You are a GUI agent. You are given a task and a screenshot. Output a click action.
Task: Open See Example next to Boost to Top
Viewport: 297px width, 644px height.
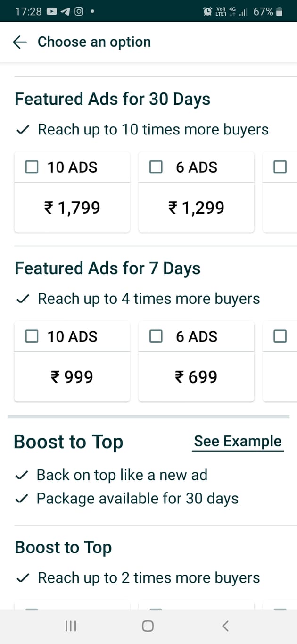point(238,442)
